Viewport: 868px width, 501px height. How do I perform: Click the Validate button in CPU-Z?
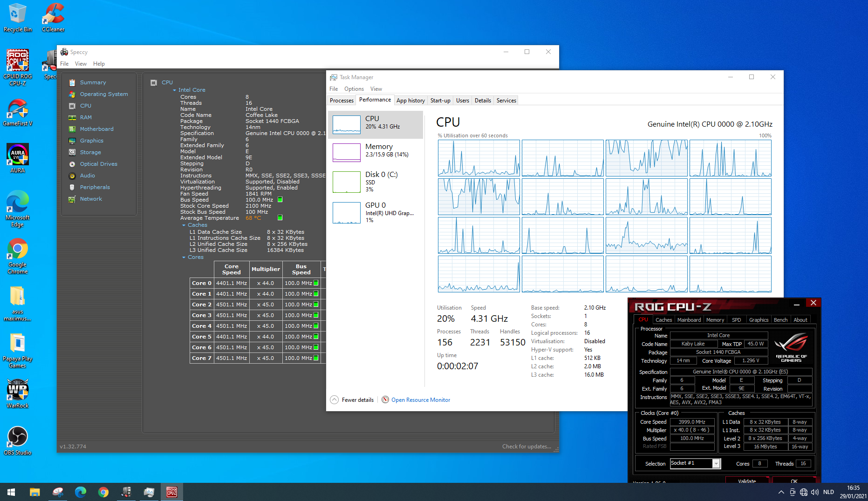[x=747, y=481]
